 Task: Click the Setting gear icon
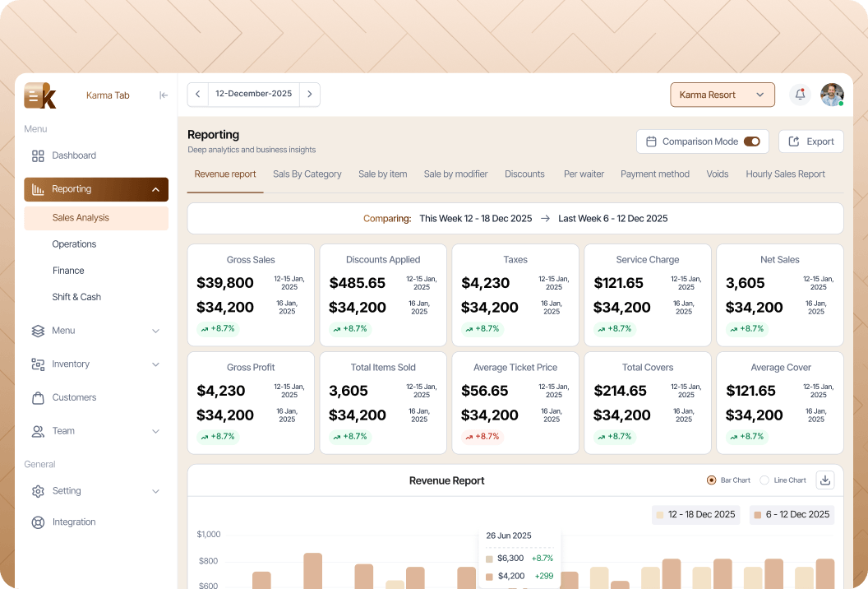pos(38,491)
